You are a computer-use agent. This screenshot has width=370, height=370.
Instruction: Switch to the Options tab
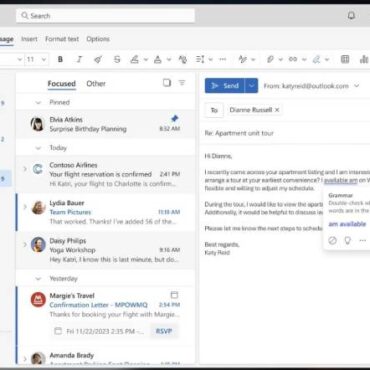98,39
